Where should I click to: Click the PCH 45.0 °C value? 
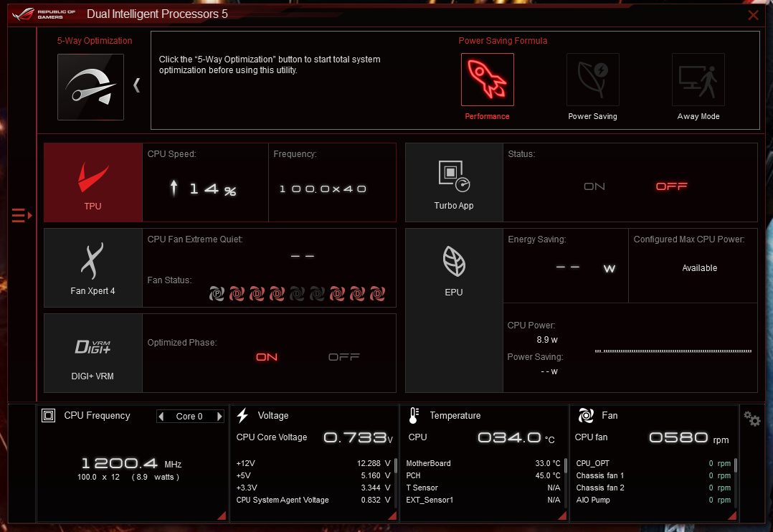coord(548,476)
